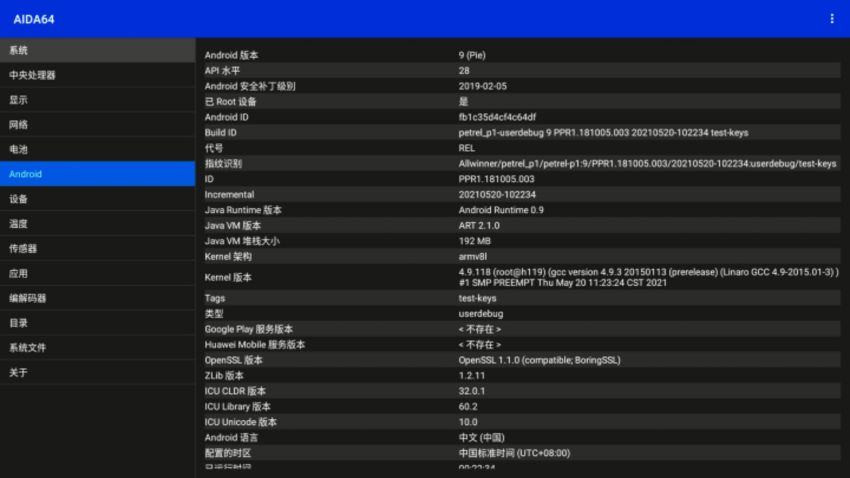Screen dimensions: 850x478
Task: Select Android ID value fb1c35d4cf4c64df
Action: pyautogui.click(x=497, y=117)
